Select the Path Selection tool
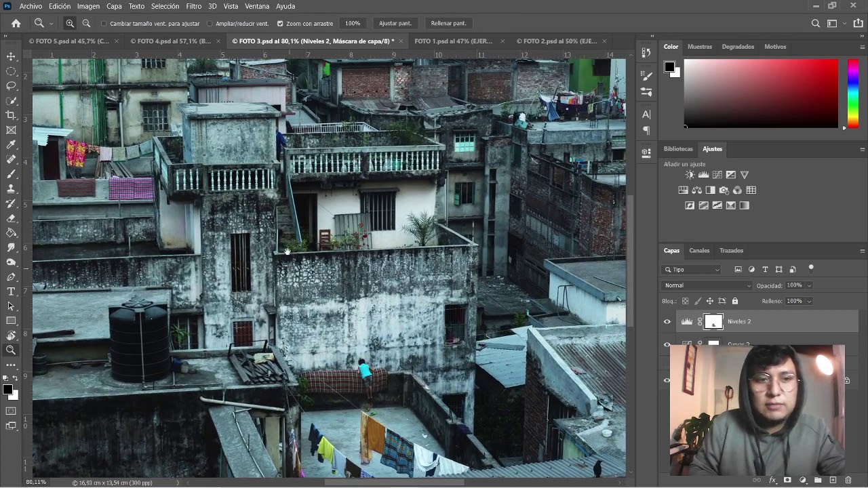Screen dimensions: 868x488 [11, 306]
